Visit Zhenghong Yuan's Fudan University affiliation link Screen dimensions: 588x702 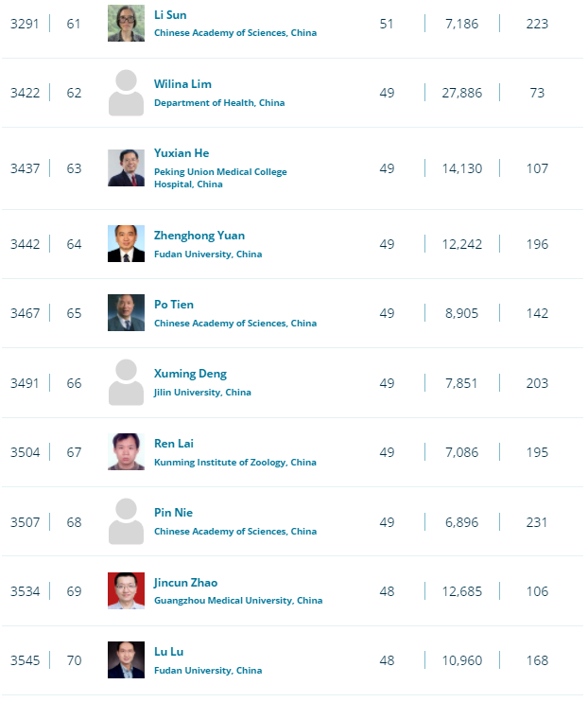pyautogui.click(x=208, y=254)
